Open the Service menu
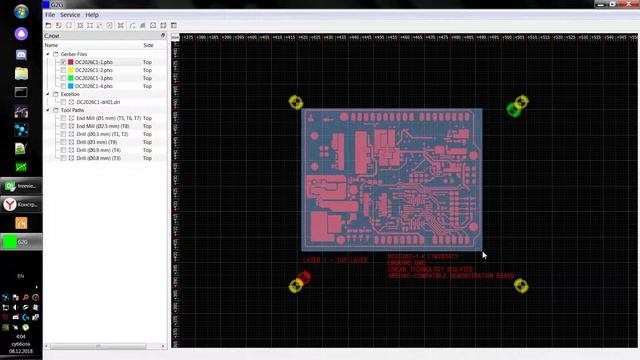This screenshot has width=640, height=360. click(x=70, y=15)
